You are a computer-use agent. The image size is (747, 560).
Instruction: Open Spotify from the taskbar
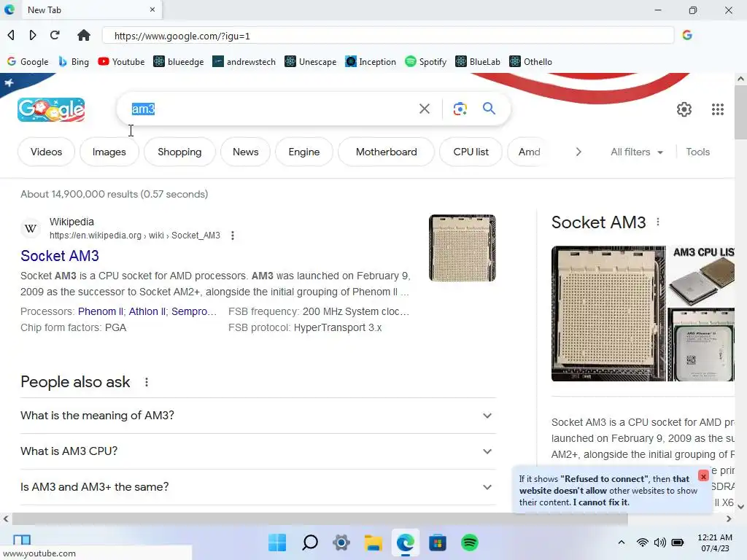(470, 542)
